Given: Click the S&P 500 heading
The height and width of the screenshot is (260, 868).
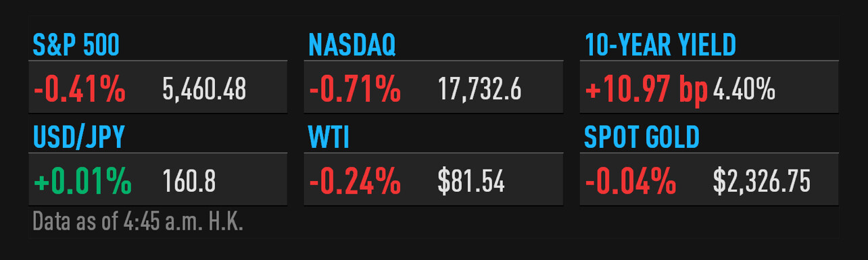Looking at the screenshot, I should 76,46.
